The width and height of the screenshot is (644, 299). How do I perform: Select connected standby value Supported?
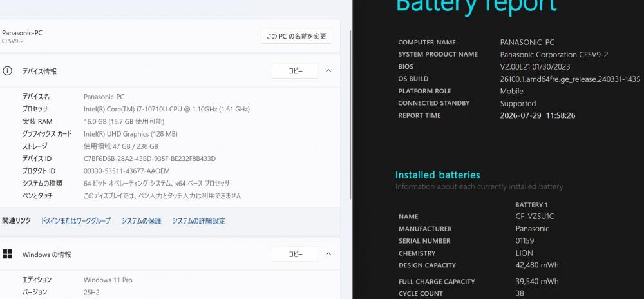[x=518, y=104]
